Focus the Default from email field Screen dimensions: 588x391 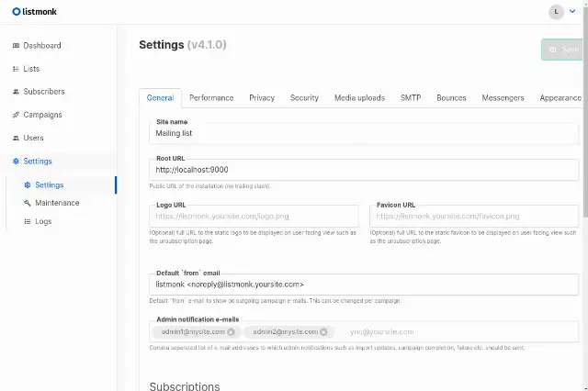tap(364, 285)
